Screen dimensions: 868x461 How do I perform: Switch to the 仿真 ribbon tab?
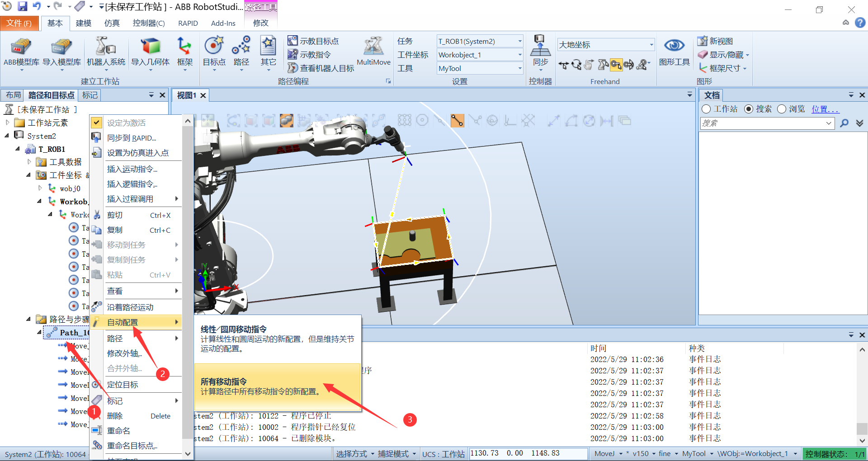pyautogui.click(x=112, y=23)
